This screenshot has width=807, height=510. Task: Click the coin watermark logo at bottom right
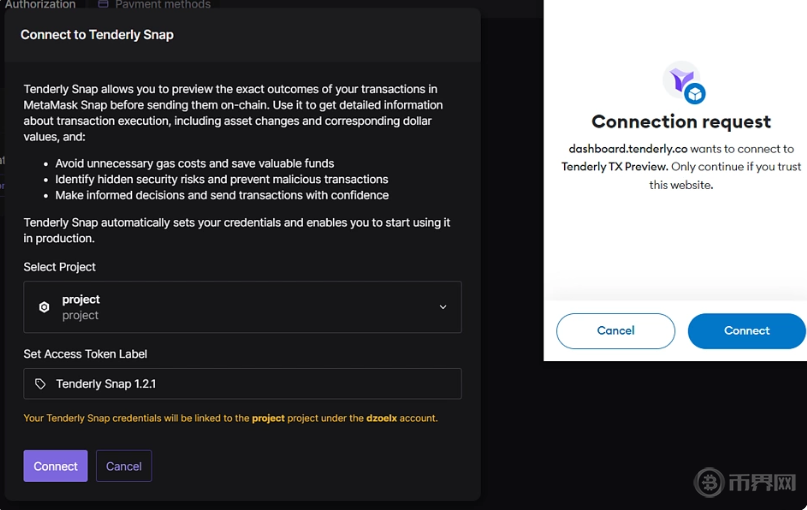[709, 483]
